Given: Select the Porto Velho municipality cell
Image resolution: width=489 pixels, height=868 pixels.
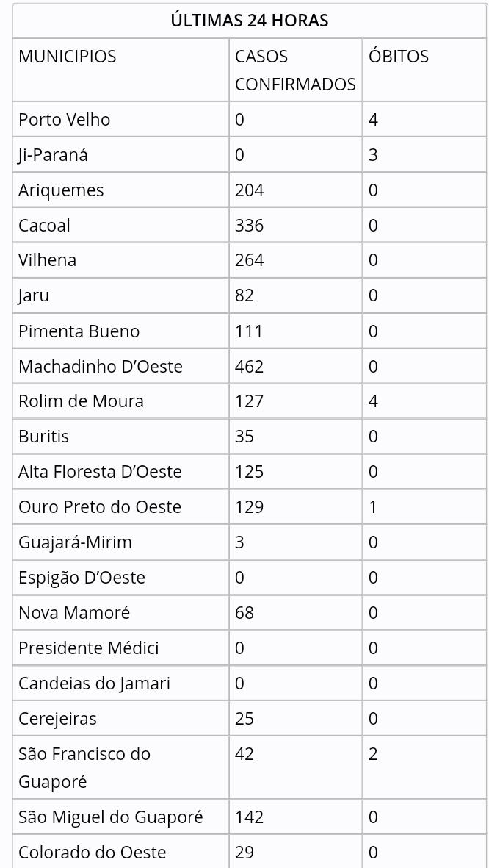Looking at the screenshot, I should pyautogui.click(x=65, y=120).
